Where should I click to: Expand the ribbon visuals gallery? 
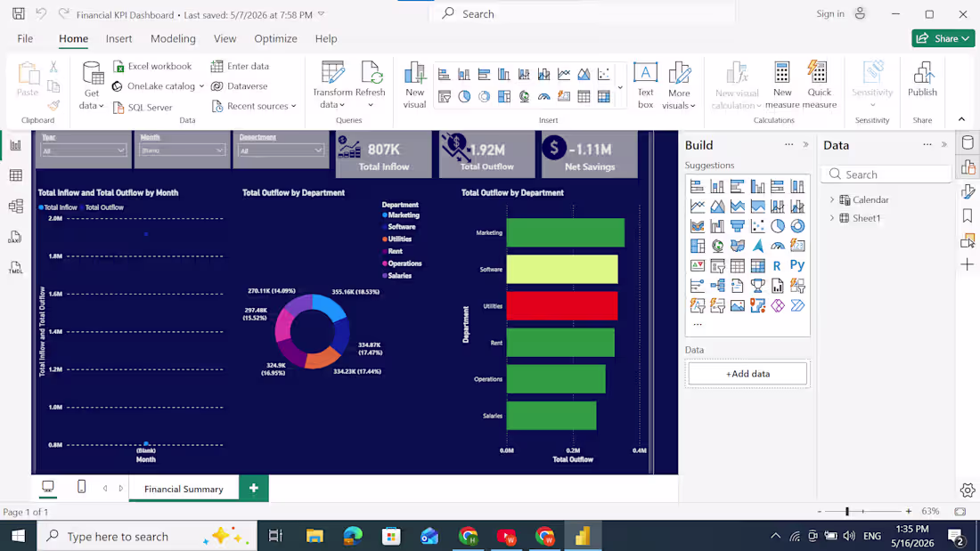click(620, 87)
